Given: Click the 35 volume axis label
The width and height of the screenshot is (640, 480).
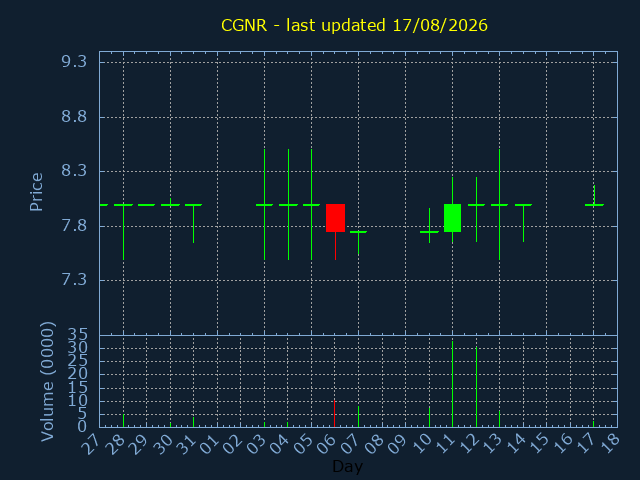Looking at the screenshot, I should point(77,336).
